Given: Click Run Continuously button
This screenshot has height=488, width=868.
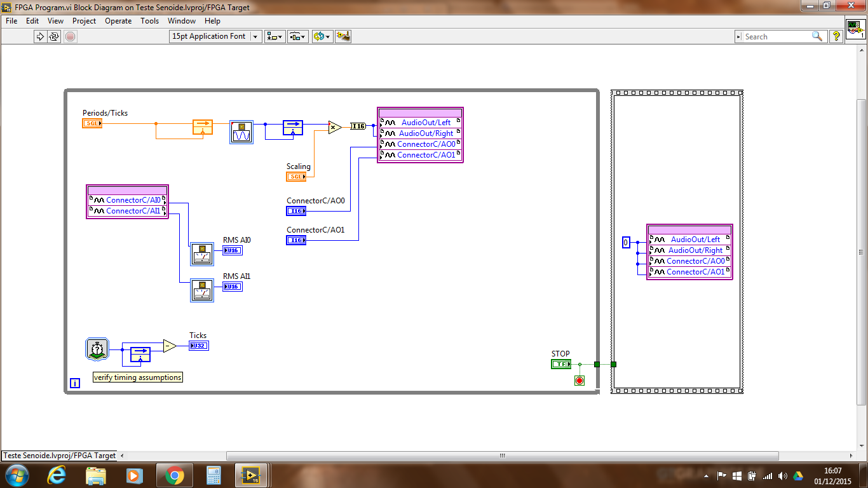Looking at the screenshot, I should 54,37.
